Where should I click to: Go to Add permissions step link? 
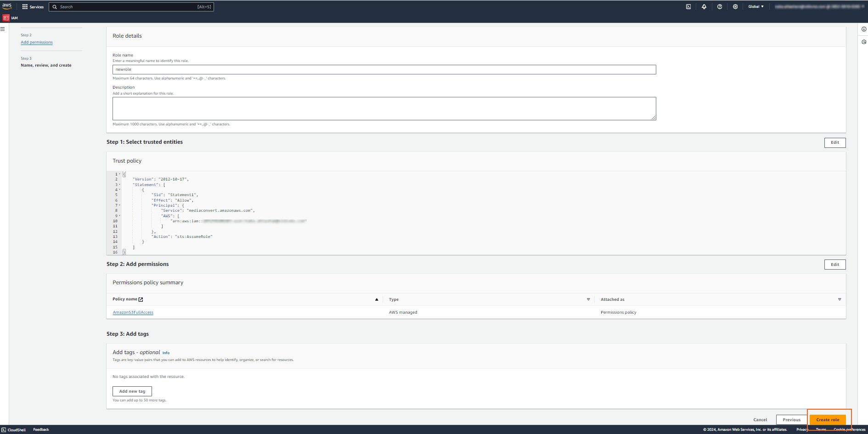(x=37, y=42)
